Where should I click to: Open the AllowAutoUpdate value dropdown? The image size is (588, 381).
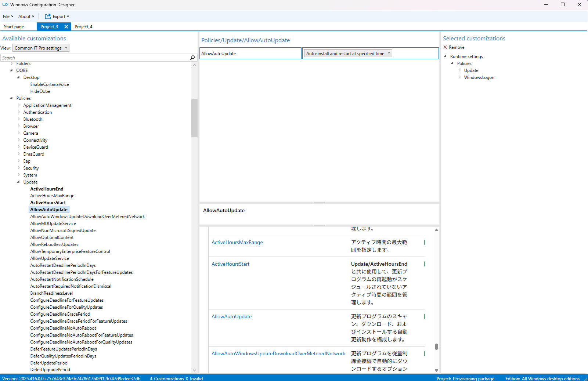[347, 54]
